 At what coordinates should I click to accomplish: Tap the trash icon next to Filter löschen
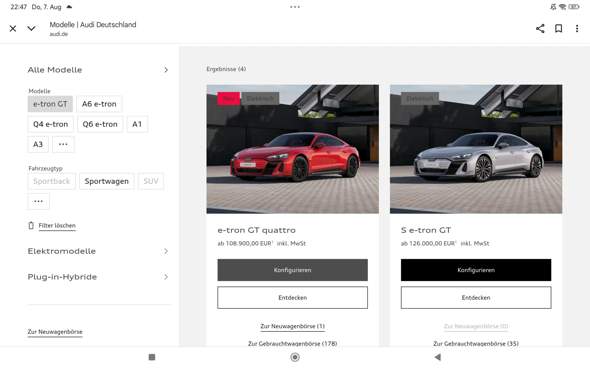tap(31, 225)
